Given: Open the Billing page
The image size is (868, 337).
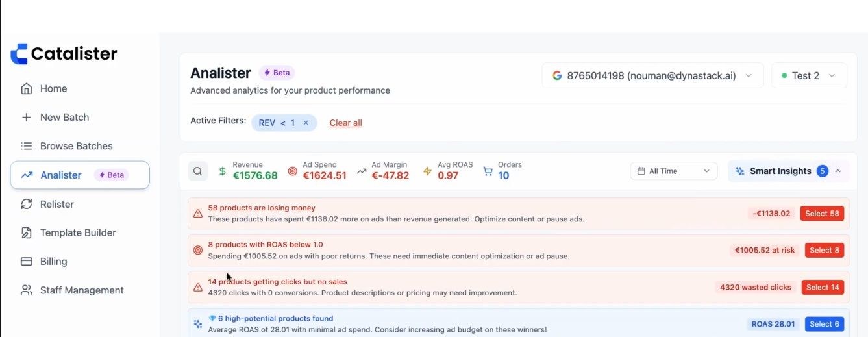Looking at the screenshot, I should coord(53,262).
